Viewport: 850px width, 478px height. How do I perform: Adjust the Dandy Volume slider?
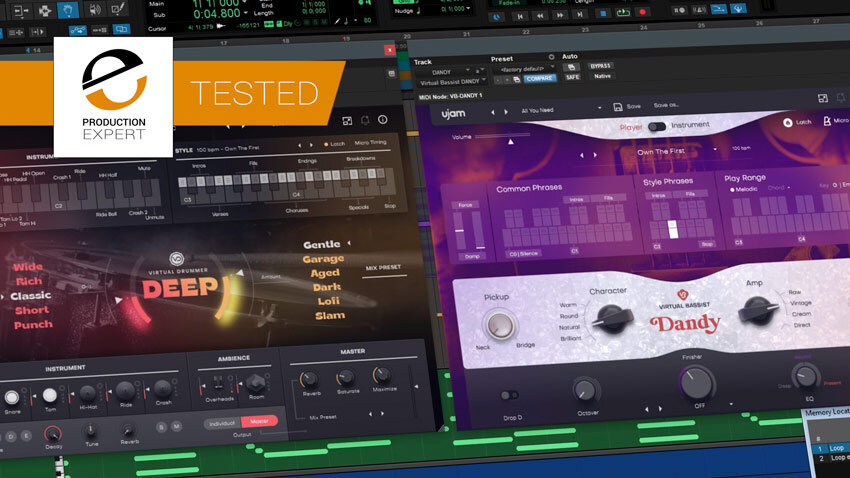tap(503, 135)
